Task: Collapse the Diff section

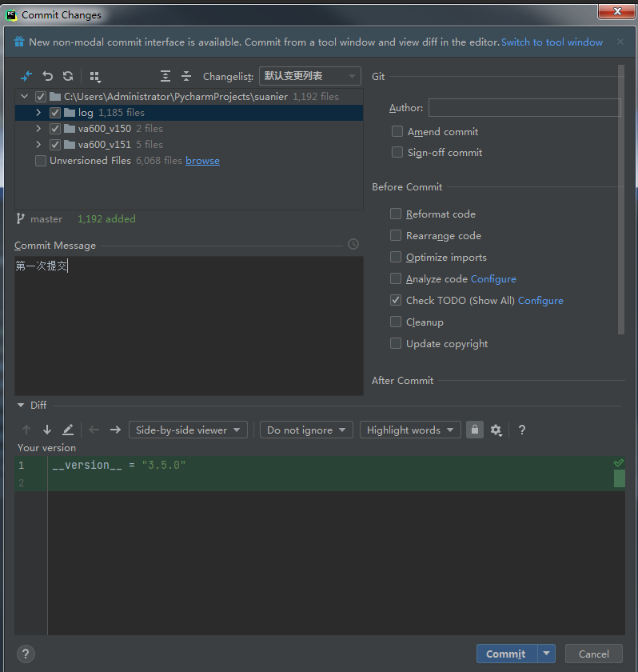Action: (x=21, y=405)
